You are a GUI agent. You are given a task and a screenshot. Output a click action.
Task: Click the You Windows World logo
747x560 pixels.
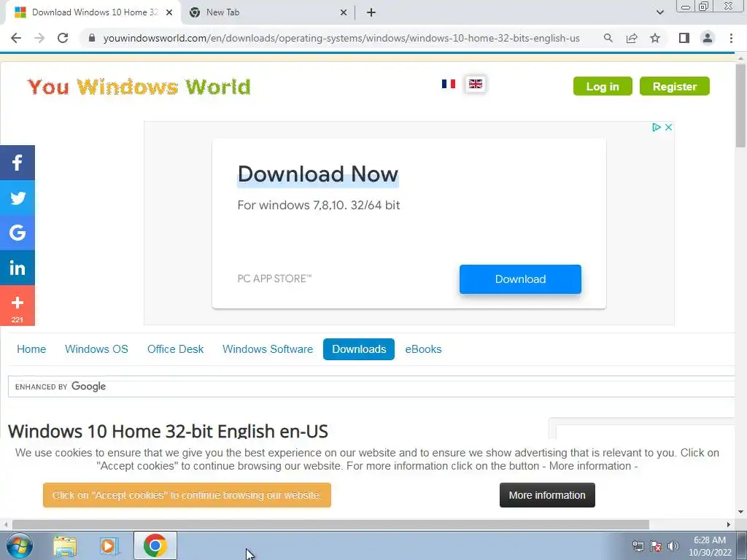[139, 87]
